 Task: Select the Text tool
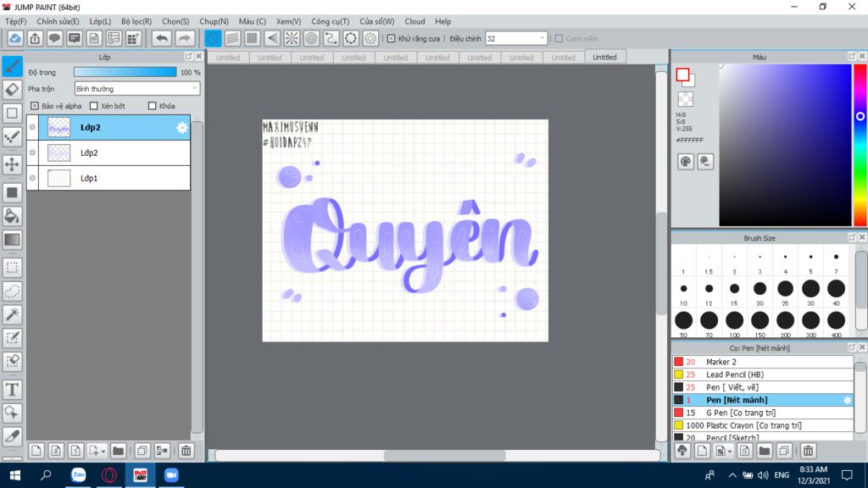point(12,390)
